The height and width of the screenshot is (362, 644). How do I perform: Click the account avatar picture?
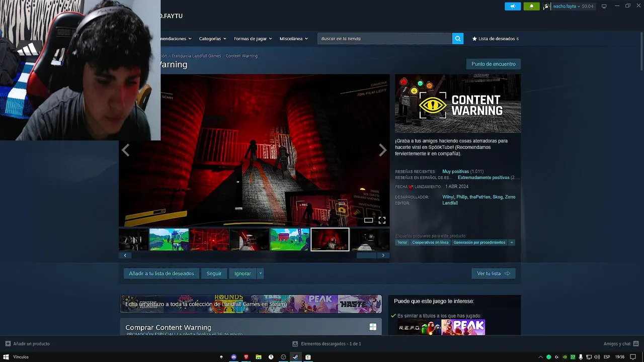click(546, 6)
